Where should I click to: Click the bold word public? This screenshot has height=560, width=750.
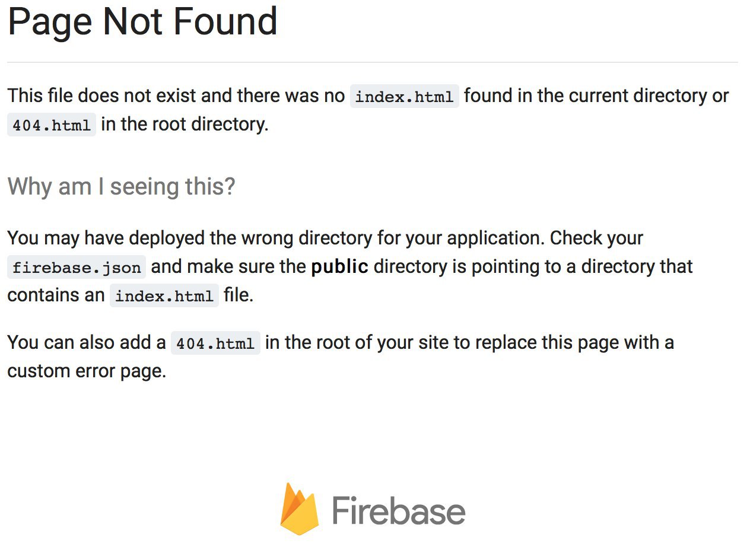click(x=340, y=267)
